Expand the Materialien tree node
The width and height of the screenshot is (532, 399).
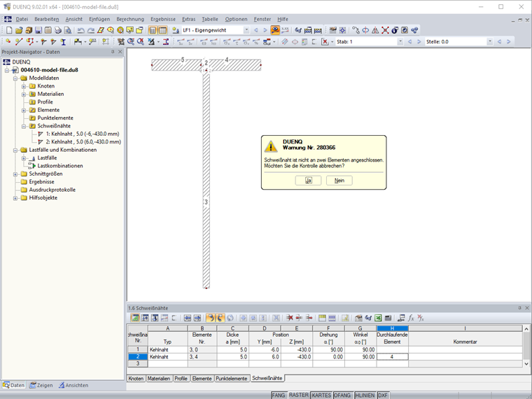coord(24,94)
